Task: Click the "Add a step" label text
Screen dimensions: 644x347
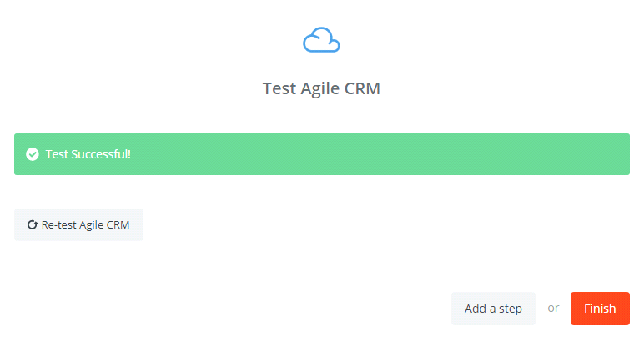Action: pyautogui.click(x=493, y=309)
